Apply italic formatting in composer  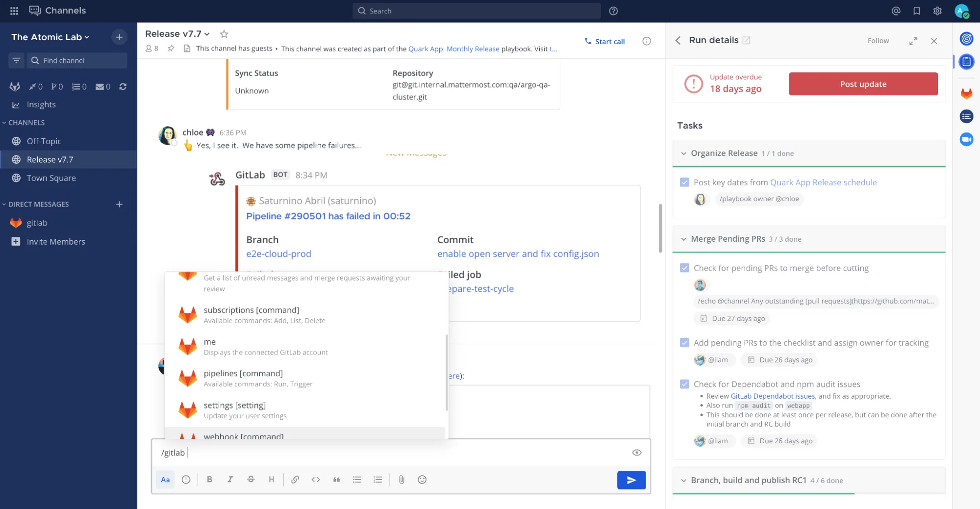pyautogui.click(x=230, y=480)
